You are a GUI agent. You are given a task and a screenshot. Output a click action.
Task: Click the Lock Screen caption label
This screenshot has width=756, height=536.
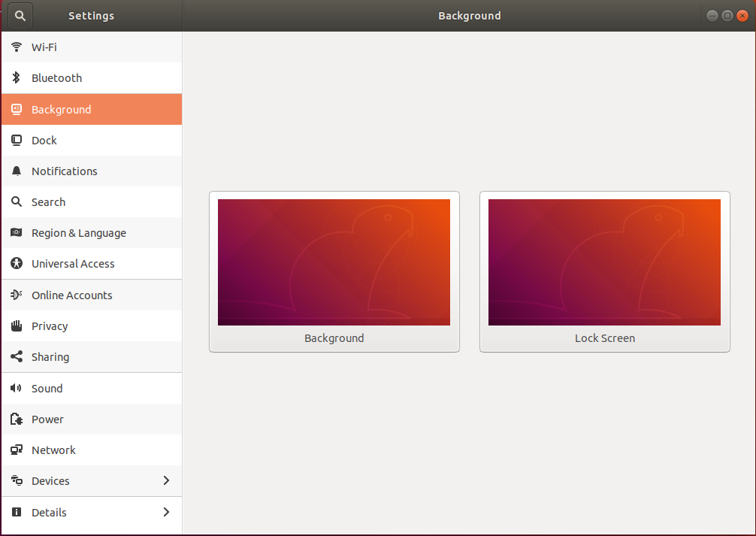coord(605,338)
